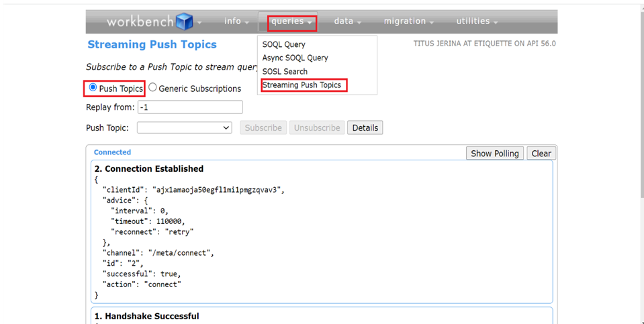
Task: Click the "action": "connect" line
Action: click(142, 284)
